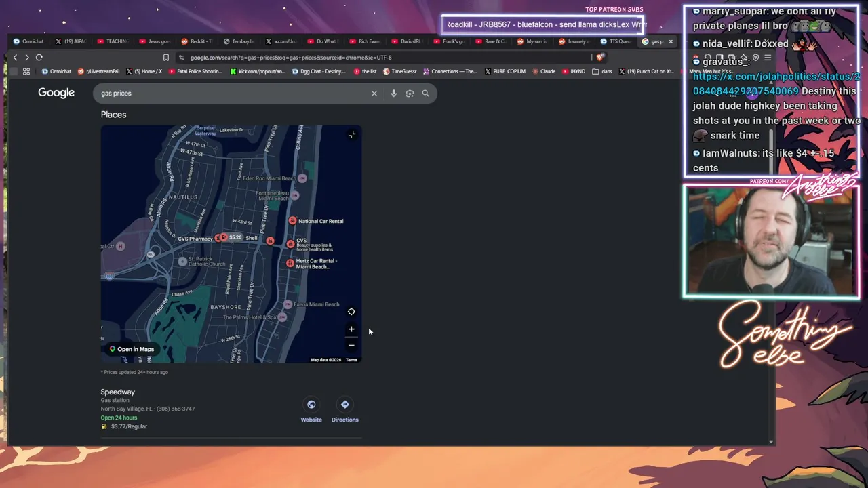Image resolution: width=868 pixels, height=488 pixels.
Task: Open the TimeGuessr bookmark
Action: pos(400,71)
